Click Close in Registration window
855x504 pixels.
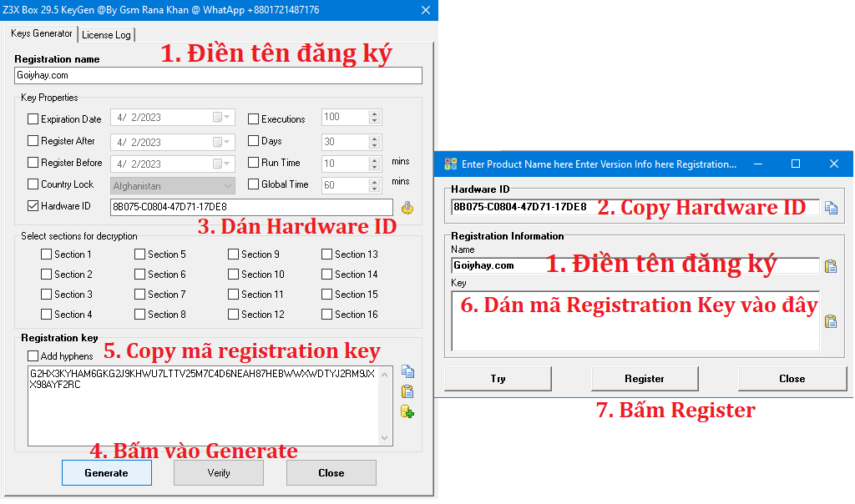coord(792,379)
